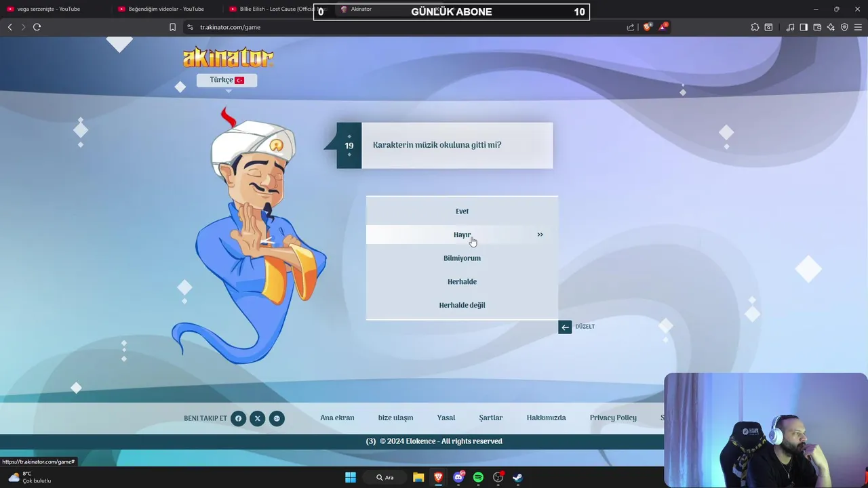The height and width of the screenshot is (488, 868).
Task: Open the third social icon after X
Action: click(277, 418)
